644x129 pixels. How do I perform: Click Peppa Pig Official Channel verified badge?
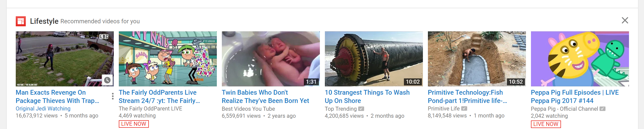[x=602, y=109]
